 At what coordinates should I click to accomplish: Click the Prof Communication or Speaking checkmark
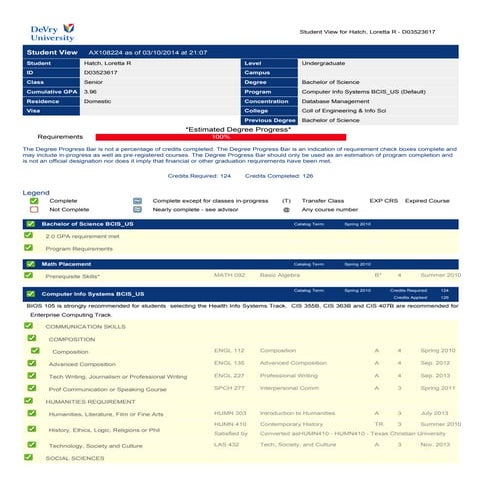pos(32,388)
